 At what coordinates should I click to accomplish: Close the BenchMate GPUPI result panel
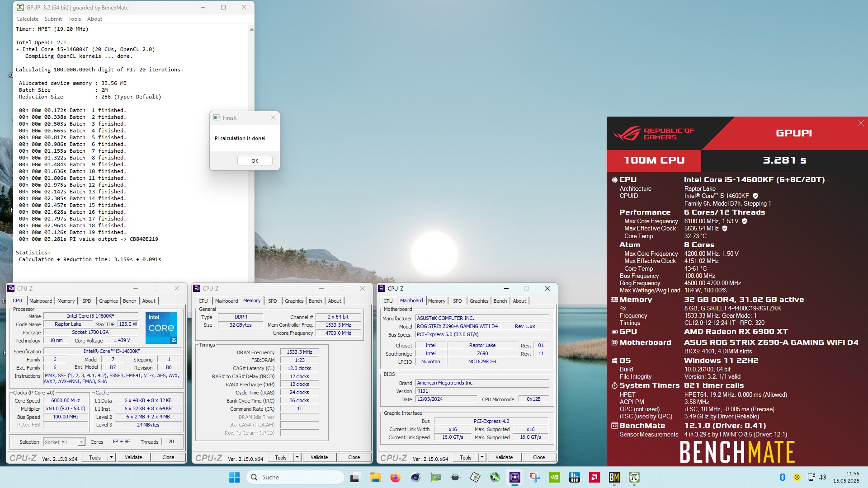coord(861,123)
